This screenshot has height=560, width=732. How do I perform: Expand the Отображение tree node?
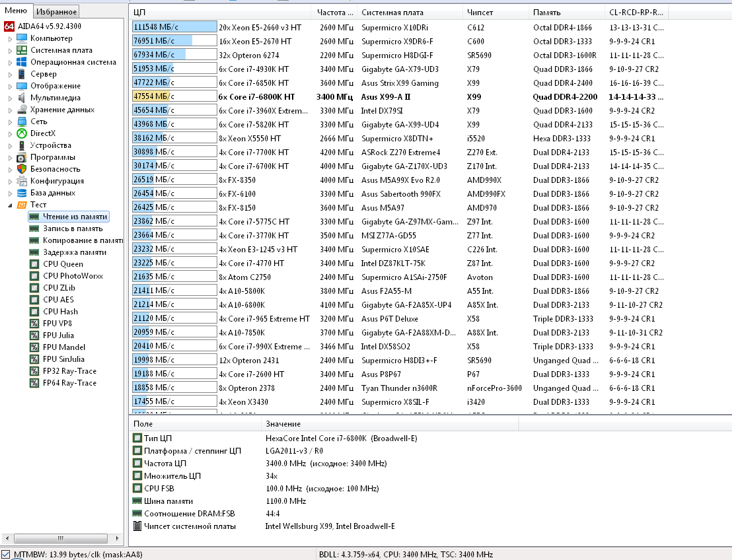click(x=11, y=87)
